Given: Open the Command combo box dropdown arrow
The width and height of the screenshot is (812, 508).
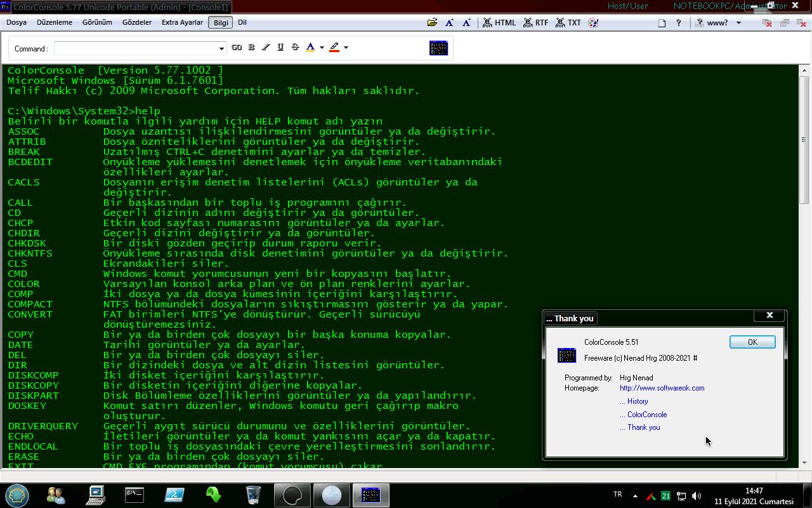Looking at the screenshot, I should click(221, 48).
